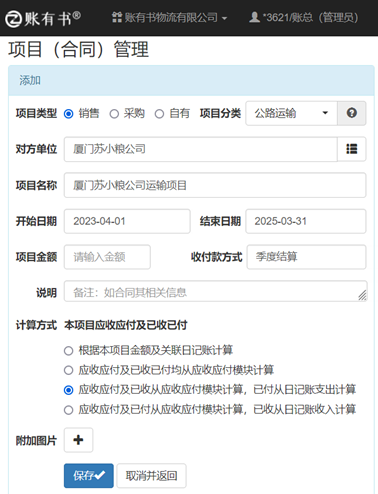Open the 对方单位 list picker icon
The width and height of the screenshot is (378, 494).
point(352,149)
